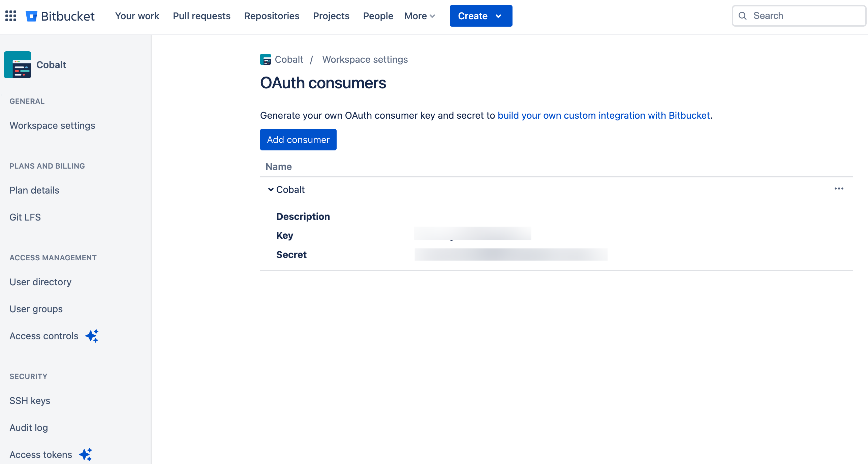The height and width of the screenshot is (464, 868).
Task: Collapse the Cobalt consumer row chevron
Action: (x=271, y=190)
